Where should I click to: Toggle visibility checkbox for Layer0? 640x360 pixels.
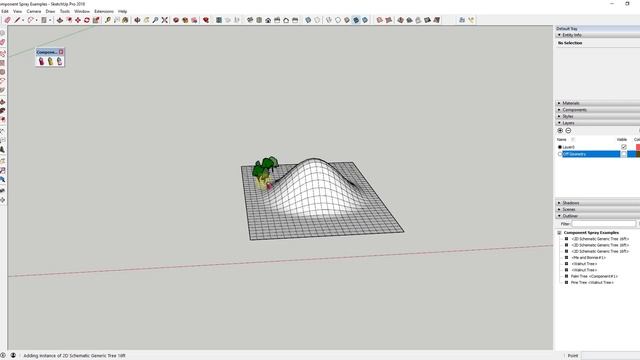click(624, 147)
